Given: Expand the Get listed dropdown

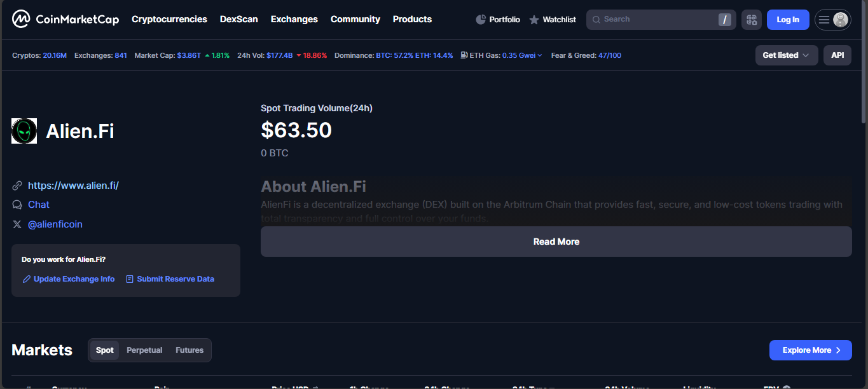Looking at the screenshot, I should point(786,55).
